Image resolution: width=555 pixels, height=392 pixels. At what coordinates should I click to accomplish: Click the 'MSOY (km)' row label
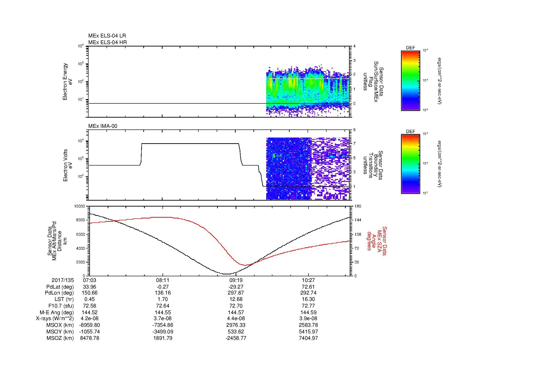pyautogui.click(x=60, y=332)
